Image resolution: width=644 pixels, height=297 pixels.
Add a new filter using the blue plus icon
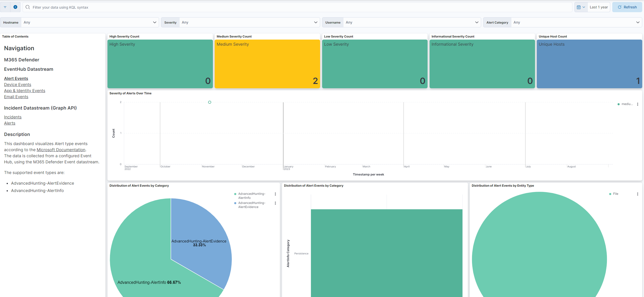coord(15,7)
